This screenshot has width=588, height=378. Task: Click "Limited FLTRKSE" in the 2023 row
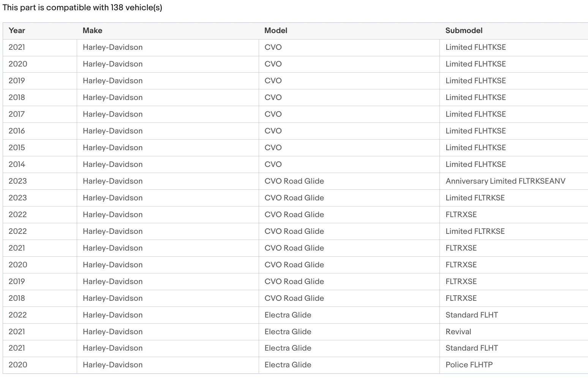(x=475, y=198)
